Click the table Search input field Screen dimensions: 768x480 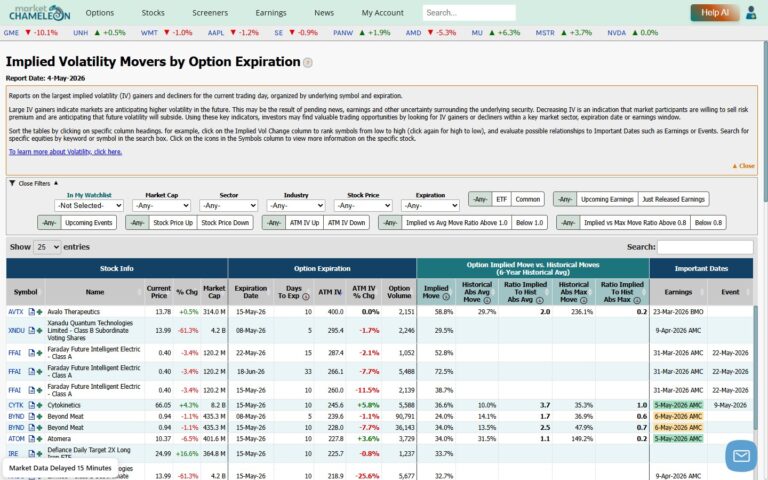point(705,247)
